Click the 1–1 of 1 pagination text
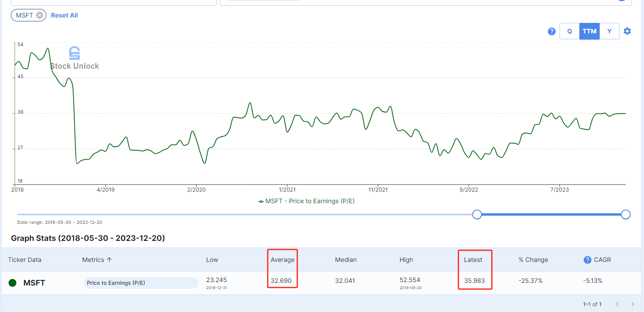644x312 pixels. click(592, 304)
